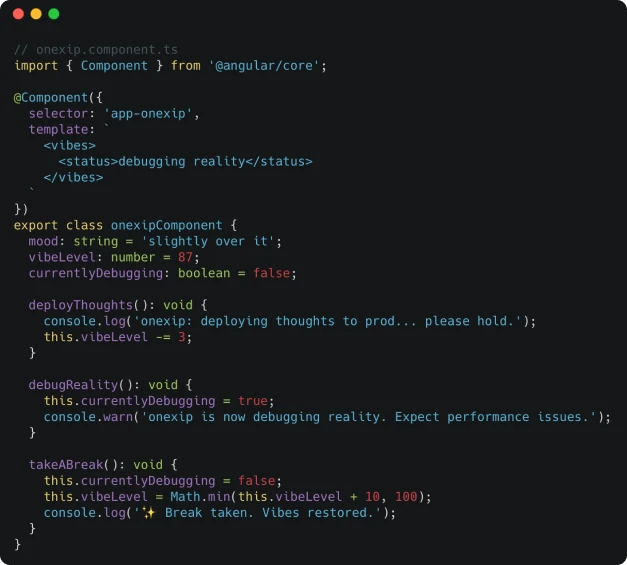
Task: Click the 'selector' property name
Action: point(58,114)
